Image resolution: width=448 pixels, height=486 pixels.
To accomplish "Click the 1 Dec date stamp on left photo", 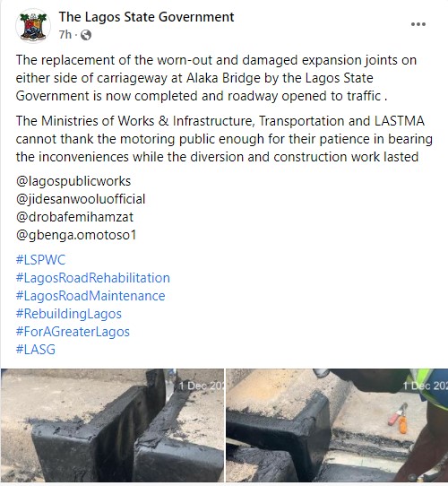I will tap(201, 386).
